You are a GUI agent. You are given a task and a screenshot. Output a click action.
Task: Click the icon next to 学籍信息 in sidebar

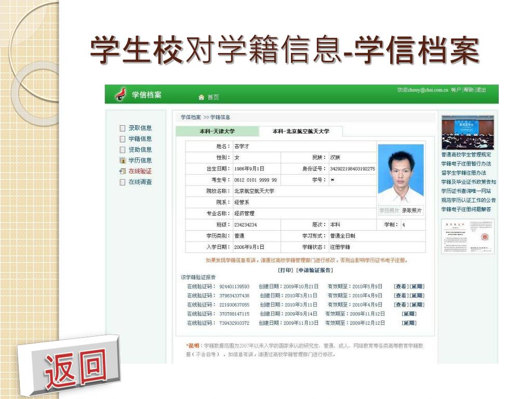pyautogui.click(x=123, y=139)
